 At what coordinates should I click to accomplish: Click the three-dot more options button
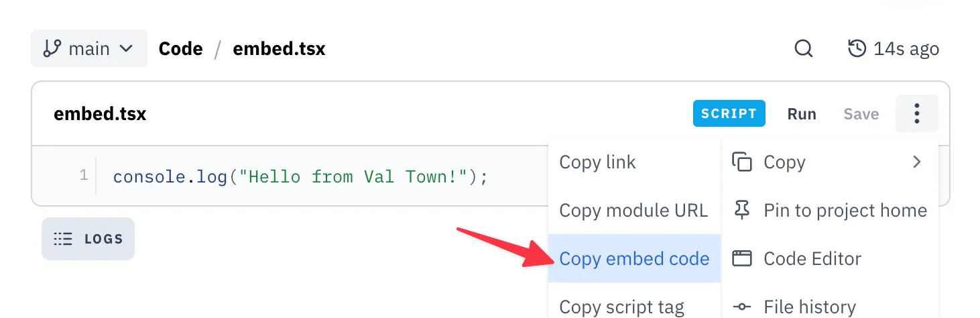tap(916, 113)
